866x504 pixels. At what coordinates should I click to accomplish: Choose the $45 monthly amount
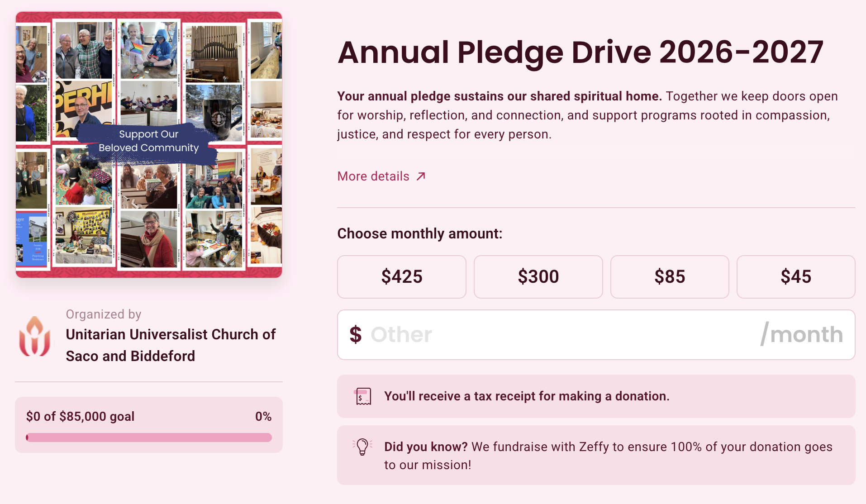pyautogui.click(x=796, y=277)
